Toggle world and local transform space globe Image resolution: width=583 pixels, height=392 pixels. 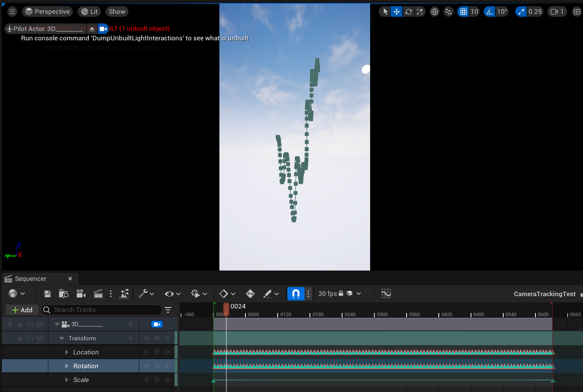pyautogui.click(x=435, y=11)
